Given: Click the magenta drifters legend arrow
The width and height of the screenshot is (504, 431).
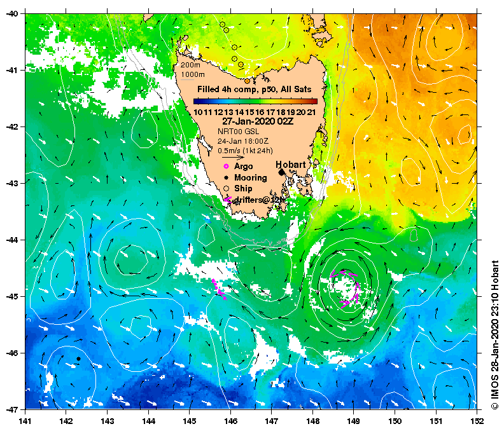Looking at the screenshot, I should click(x=228, y=200).
